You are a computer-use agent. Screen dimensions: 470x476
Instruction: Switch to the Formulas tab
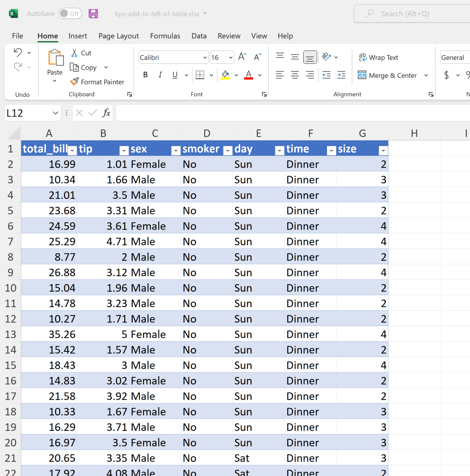pyautogui.click(x=165, y=36)
